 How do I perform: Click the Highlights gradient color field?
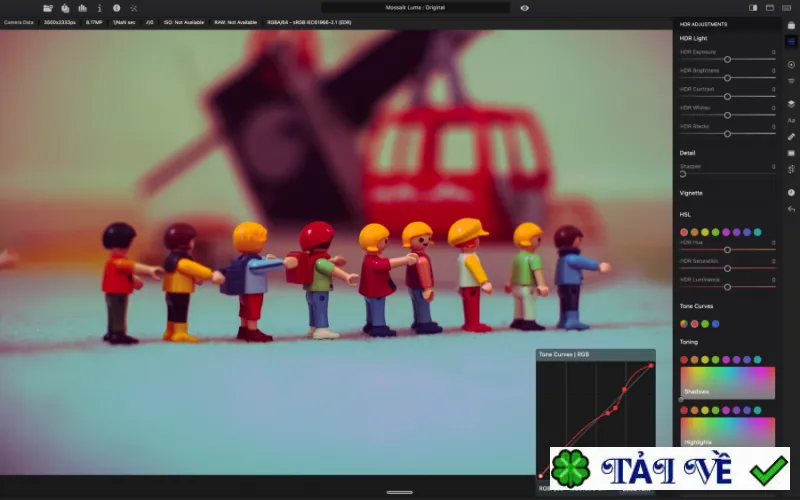[x=728, y=432]
